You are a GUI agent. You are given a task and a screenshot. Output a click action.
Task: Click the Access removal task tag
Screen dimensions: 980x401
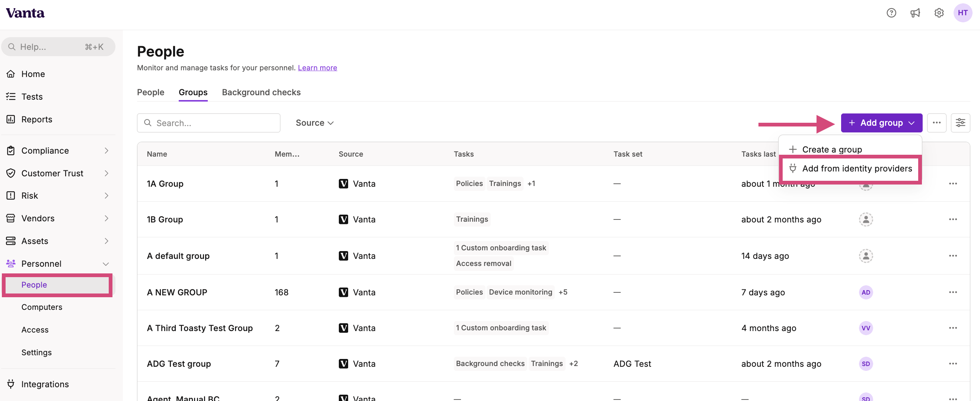tap(483, 263)
